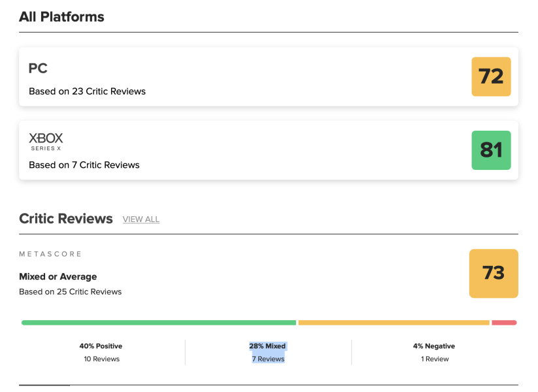Viewport: 538px width, 392px height.
Task: Click the red negative segment of score bar
Action: (x=504, y=323)
